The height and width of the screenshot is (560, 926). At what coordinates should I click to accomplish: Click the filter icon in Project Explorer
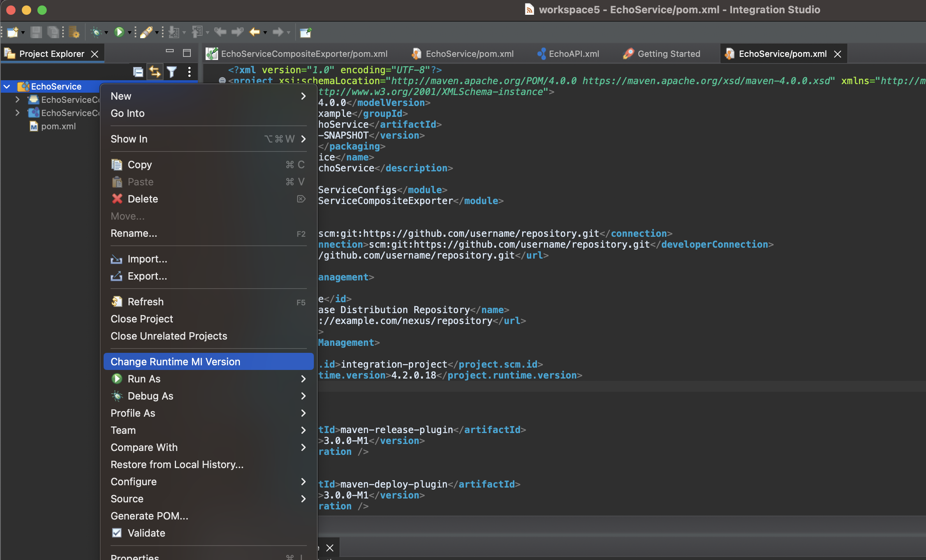click(x=172, y=72)
